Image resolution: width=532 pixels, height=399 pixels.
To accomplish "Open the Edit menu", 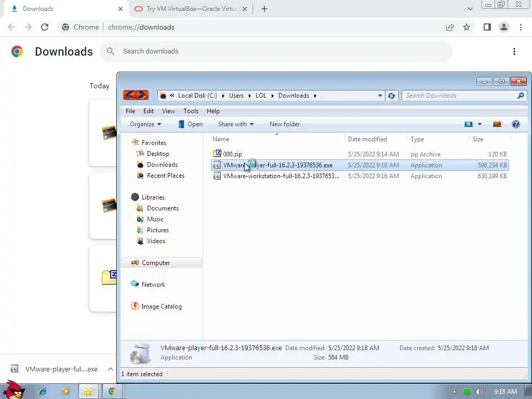I will pyautogui.click(x=148, y=111).
